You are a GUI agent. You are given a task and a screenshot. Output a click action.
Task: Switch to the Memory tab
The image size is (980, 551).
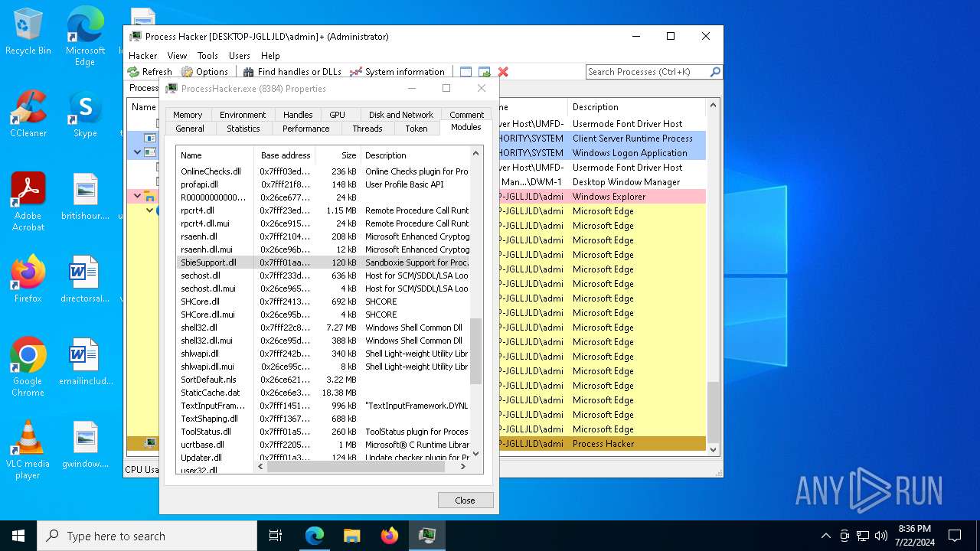[x=188, y=115]
